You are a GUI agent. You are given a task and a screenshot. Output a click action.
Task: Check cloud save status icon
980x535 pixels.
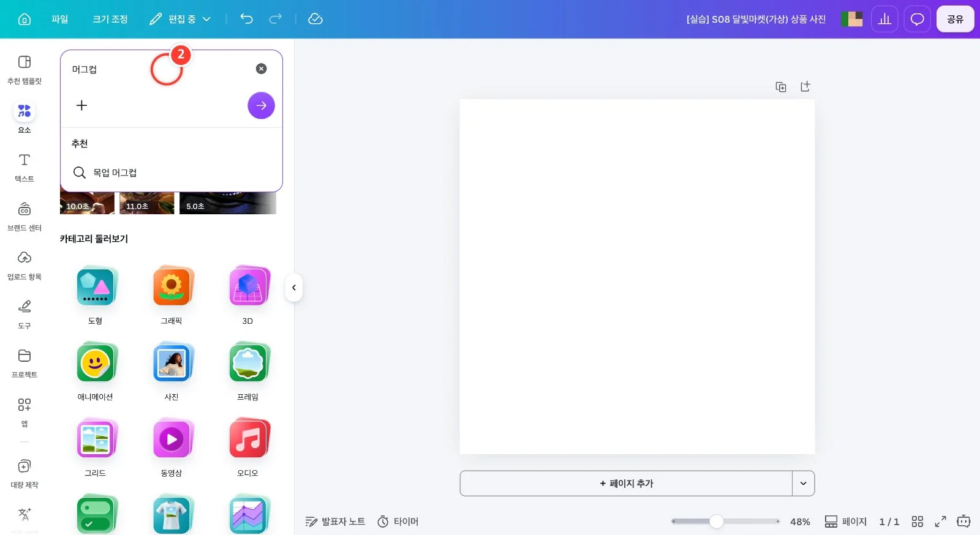pos(315,19)
